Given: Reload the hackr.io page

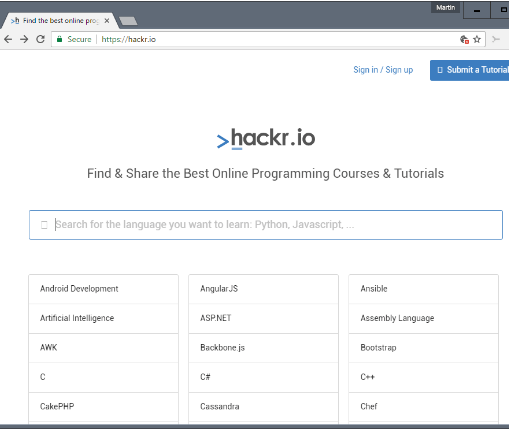Looking at the screenshot, I should point(40,39).
